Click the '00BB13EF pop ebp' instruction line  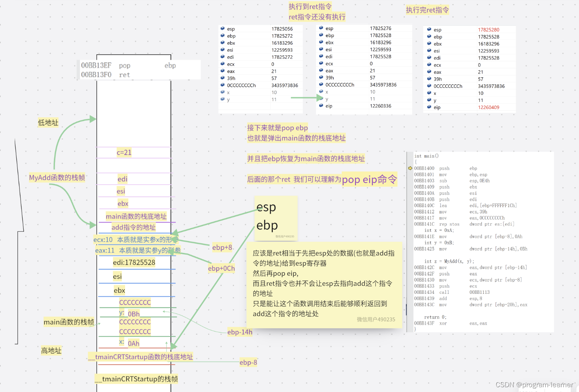point(128,65)
